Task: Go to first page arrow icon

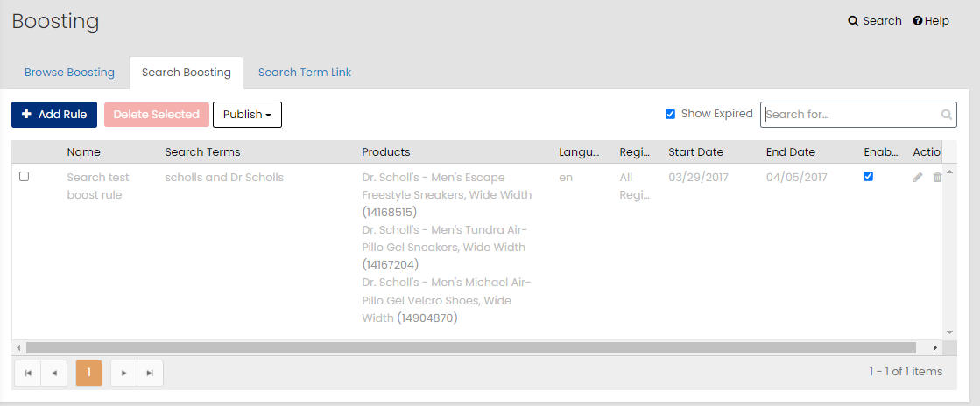Action: click(x=27, y=373)
